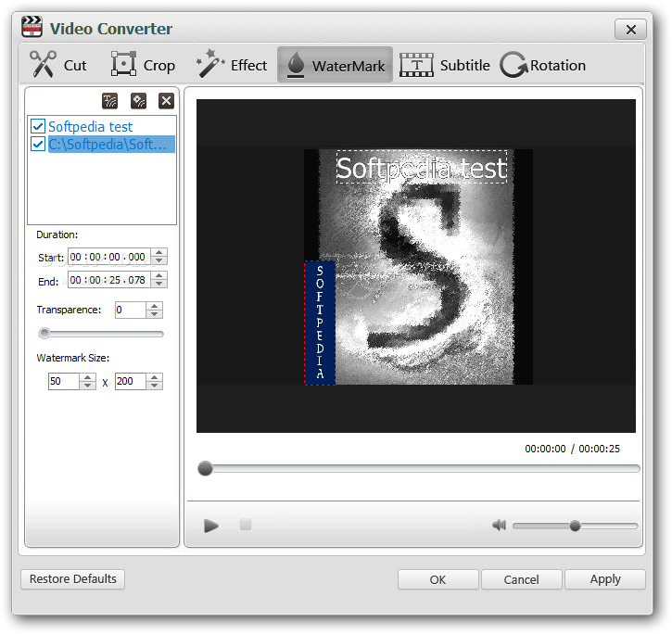Increase the End time with up arrow
Screen dimensions: 672x634
159,275
